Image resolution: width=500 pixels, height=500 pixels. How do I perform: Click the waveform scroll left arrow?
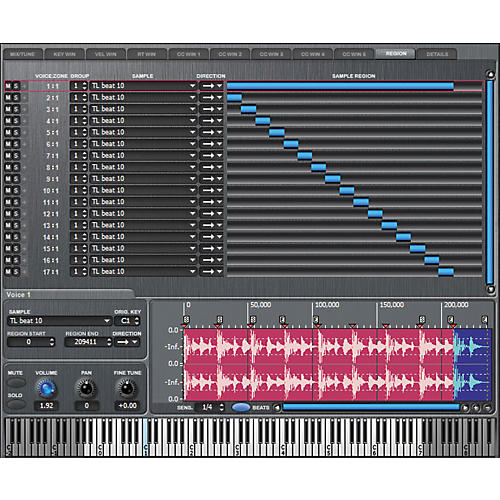tap(277, 407)
